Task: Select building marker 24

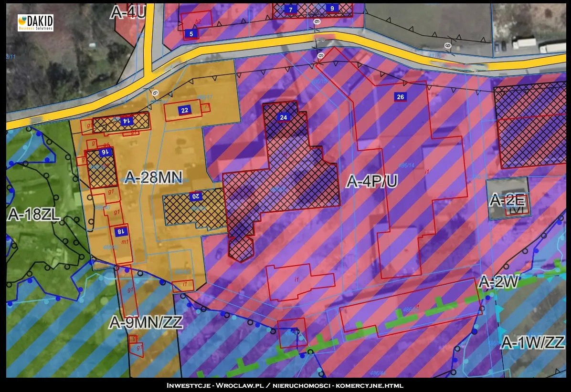Action: click(x=283, y=117)
